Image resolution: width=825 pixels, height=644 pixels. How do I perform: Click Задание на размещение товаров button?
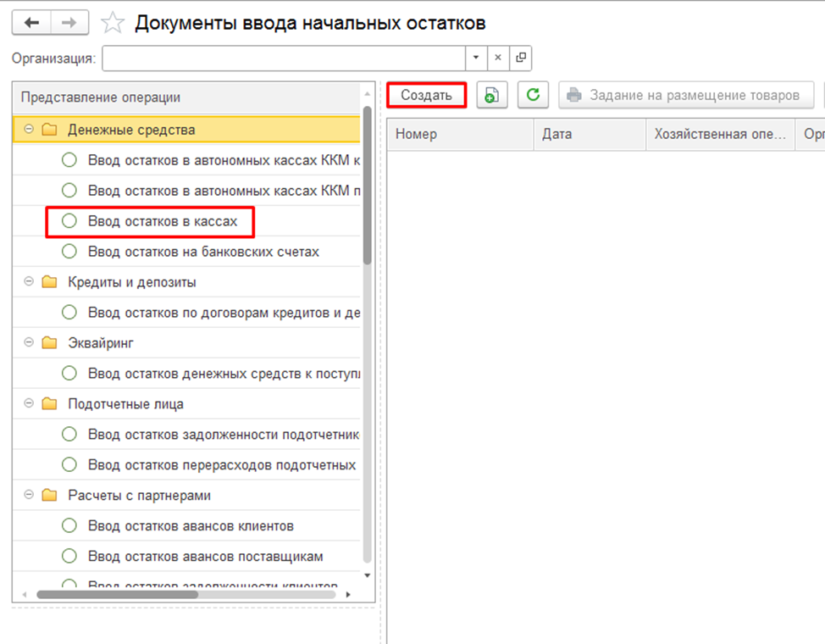[x=686, y=95]
